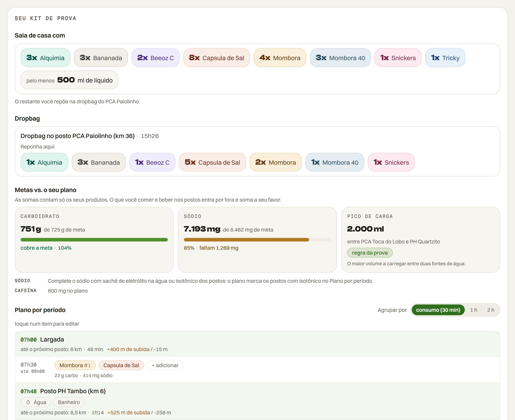
Task: Select the 1x Mombora 40 dropbag chip
Action: tap(335, 162)
